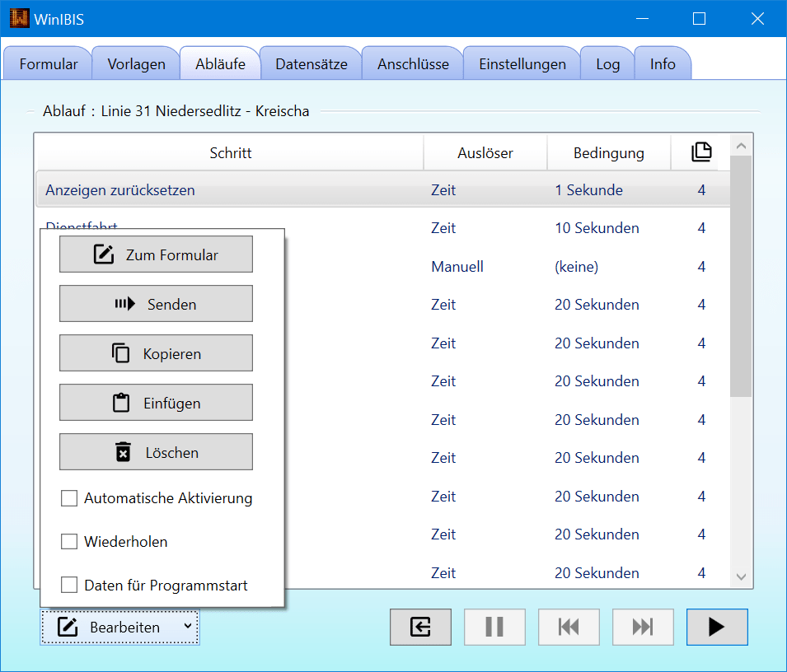Viewport: 787px width, 672px height.
Task: Click the exit-arrow return button
Action: pyautogui.click(x=420, y=627)
